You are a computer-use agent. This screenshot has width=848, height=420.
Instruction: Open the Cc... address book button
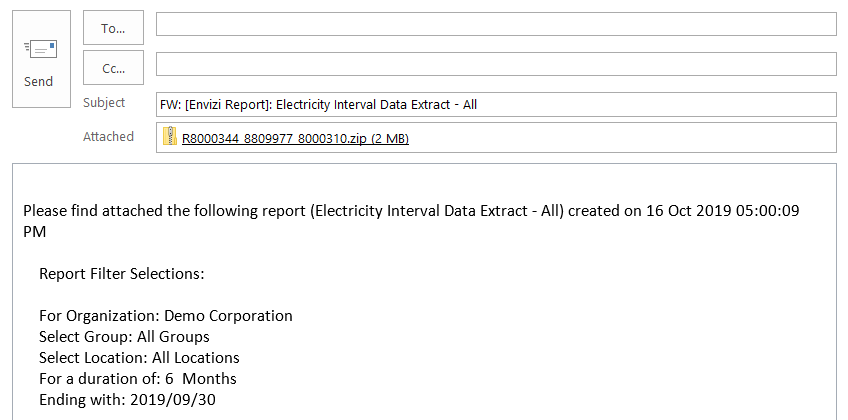(x=113, y=68)
